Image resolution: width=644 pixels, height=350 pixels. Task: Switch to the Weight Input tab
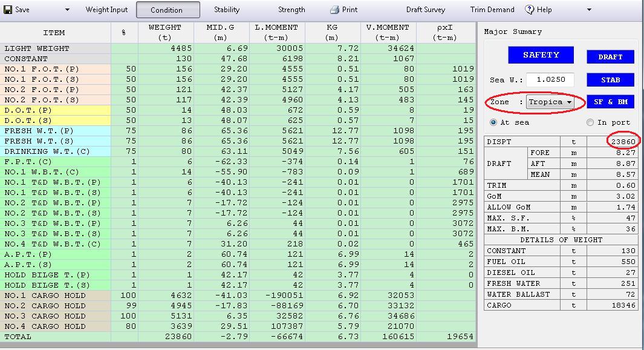pos(106,10)
